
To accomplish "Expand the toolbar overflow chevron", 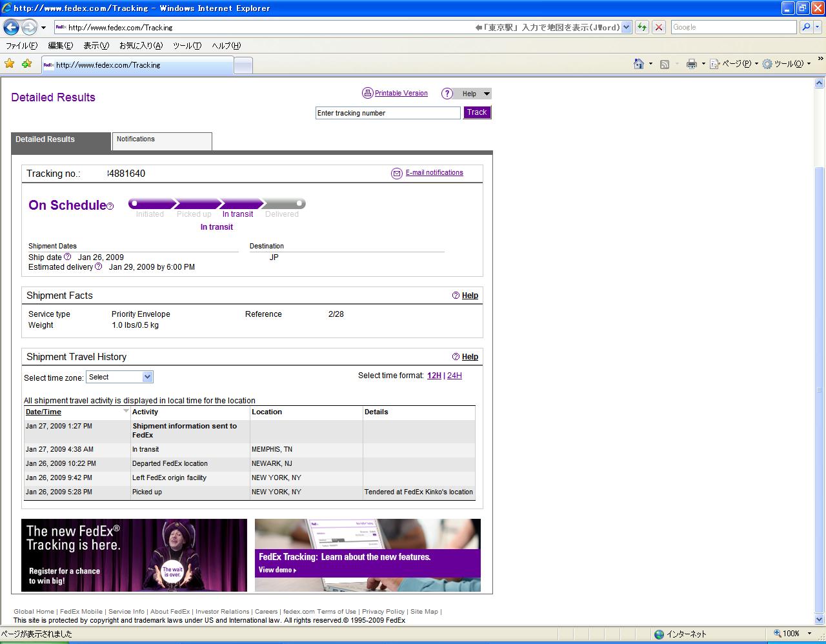I will 821,60.
